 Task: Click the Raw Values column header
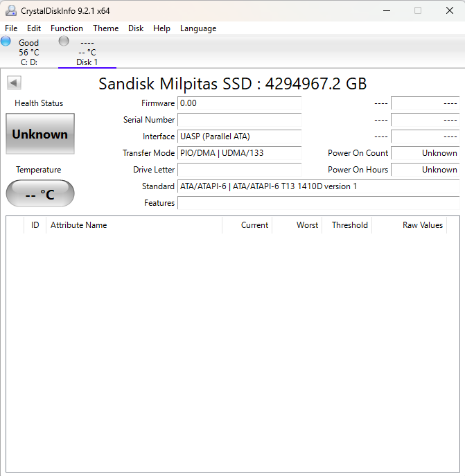coord(422,225)
